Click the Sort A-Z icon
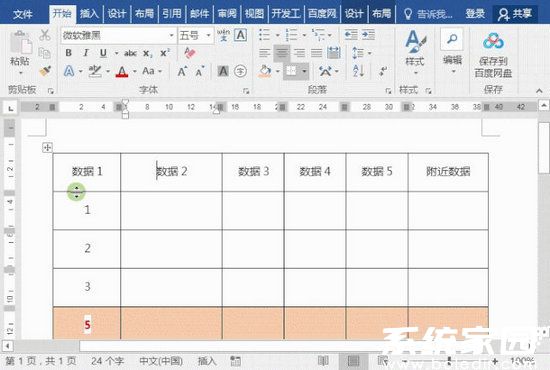 pos(358,71)
